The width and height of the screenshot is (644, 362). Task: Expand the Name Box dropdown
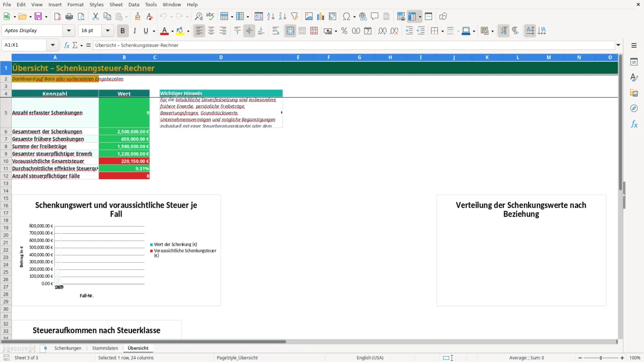pos(53,45)
